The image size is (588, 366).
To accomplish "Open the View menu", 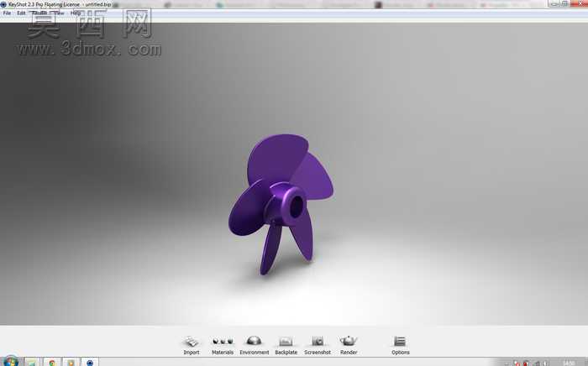I will (x=59, y=13).
